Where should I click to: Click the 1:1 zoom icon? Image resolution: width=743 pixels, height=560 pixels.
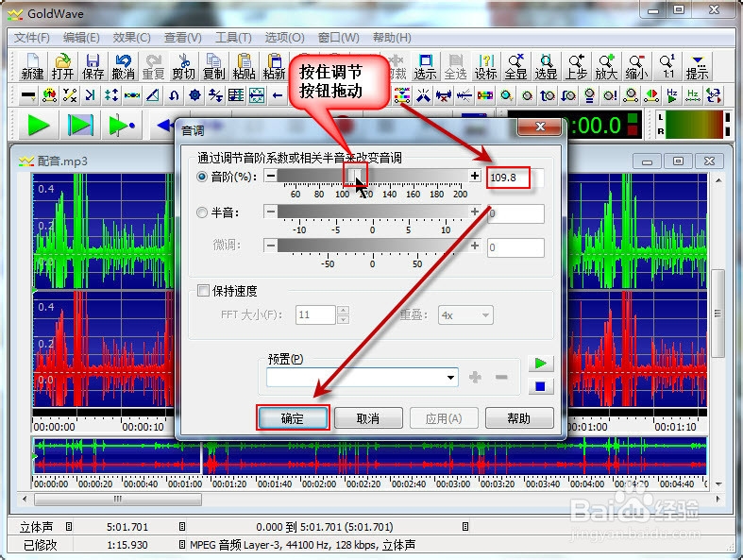[667, 66]
